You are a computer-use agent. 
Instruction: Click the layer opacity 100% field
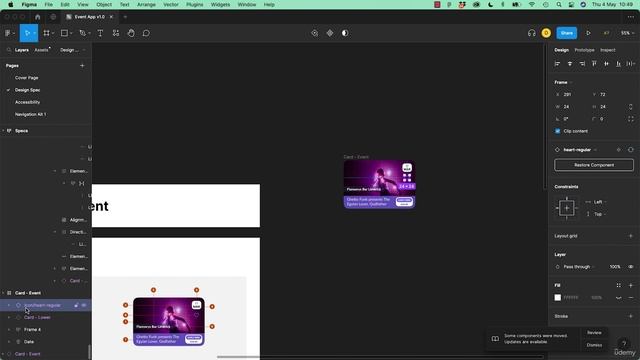(615, 267)
